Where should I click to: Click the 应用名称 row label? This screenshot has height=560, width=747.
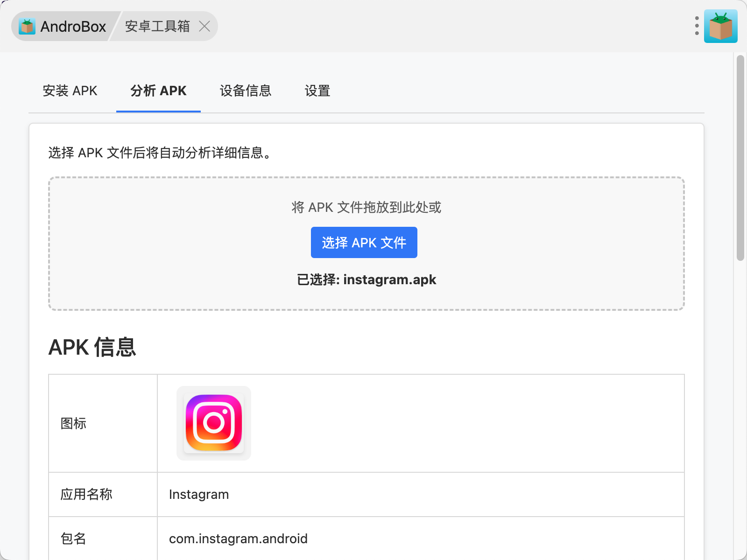coord(86,494)
